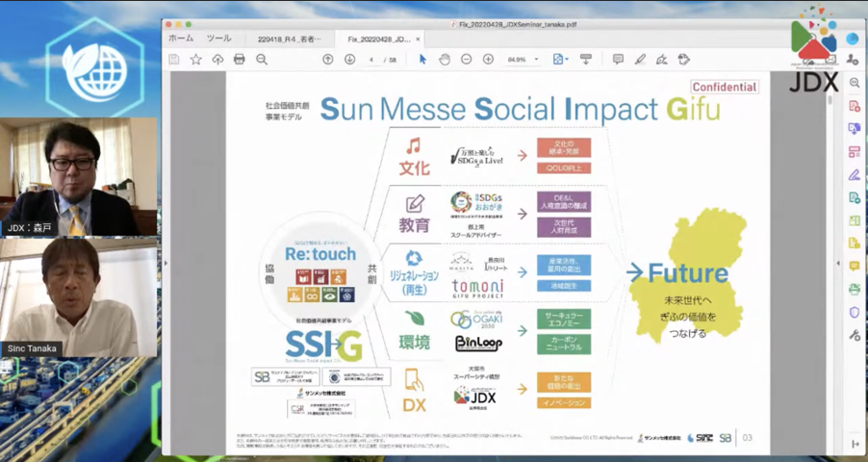This screenshot has width=868, height=462.
Task: Add document to starred with star icon
Action: click(x=196, y=60)
